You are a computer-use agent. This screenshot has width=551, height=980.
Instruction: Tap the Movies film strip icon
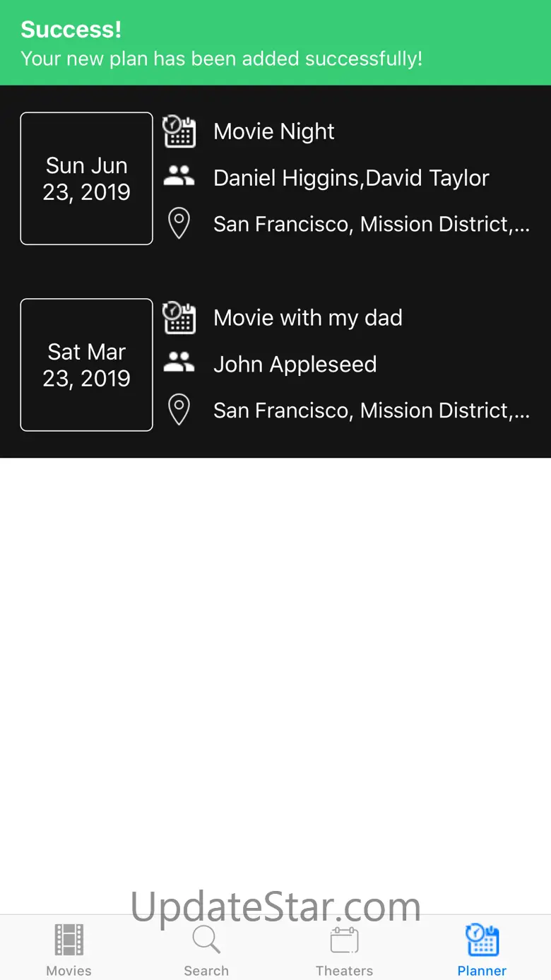(69, 940)
